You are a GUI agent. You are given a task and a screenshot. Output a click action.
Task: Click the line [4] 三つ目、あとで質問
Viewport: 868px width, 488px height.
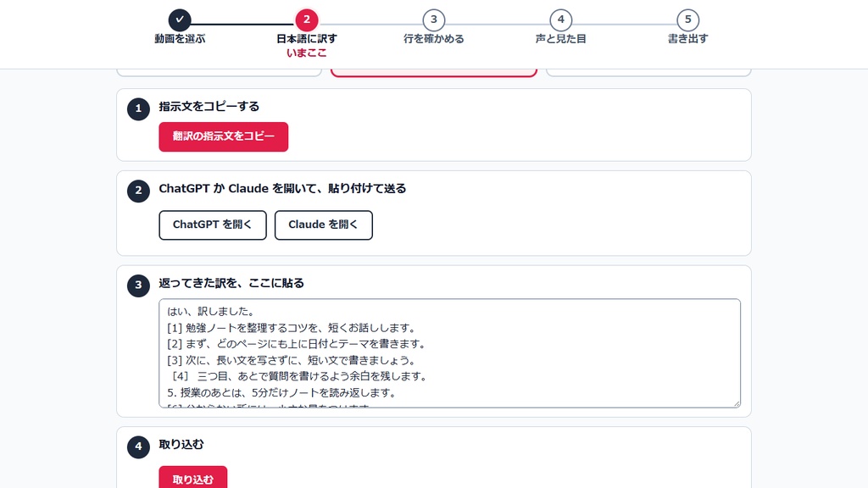(x=299, y=376)
